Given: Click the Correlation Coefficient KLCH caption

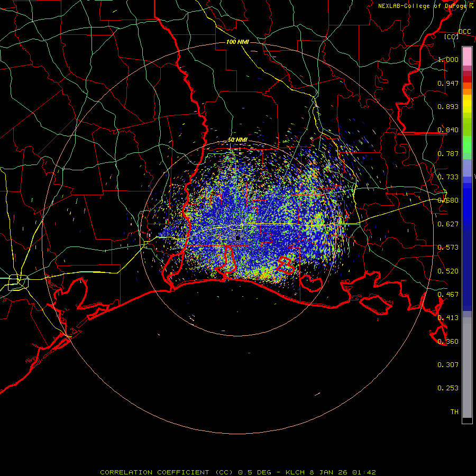Looking at the screenshot, I should point(238,472).
